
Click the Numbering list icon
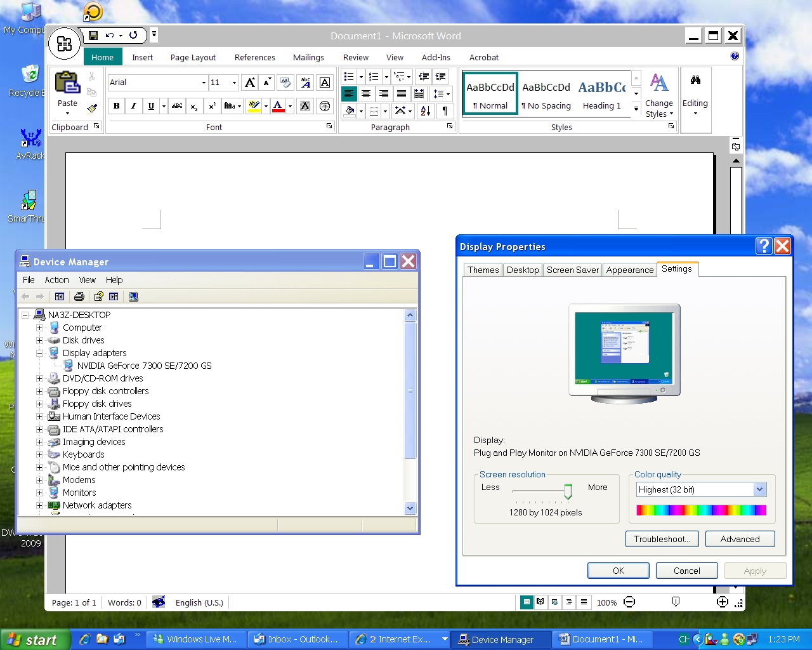pyautogui.click(x=374, y=77)
